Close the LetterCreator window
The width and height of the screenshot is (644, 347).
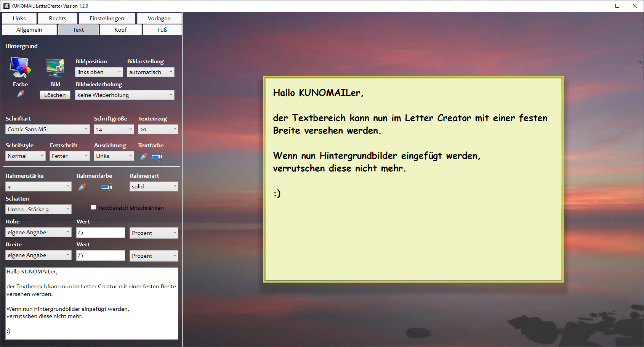click(635, 6)
